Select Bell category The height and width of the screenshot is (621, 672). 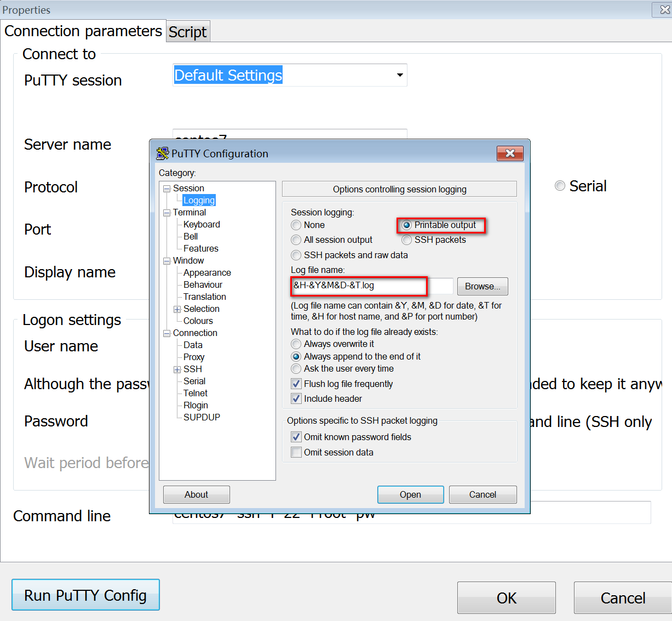coord(191,237)
